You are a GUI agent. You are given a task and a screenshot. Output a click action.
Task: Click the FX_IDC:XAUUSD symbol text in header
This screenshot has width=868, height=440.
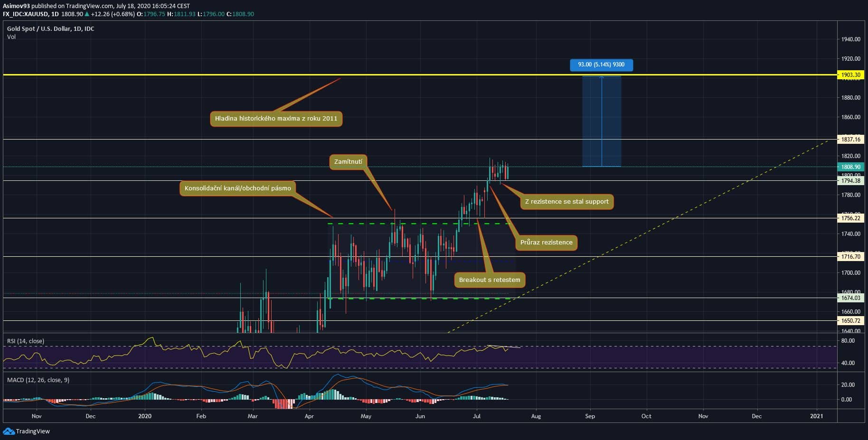pyautogui.click(x=26, y=14)
